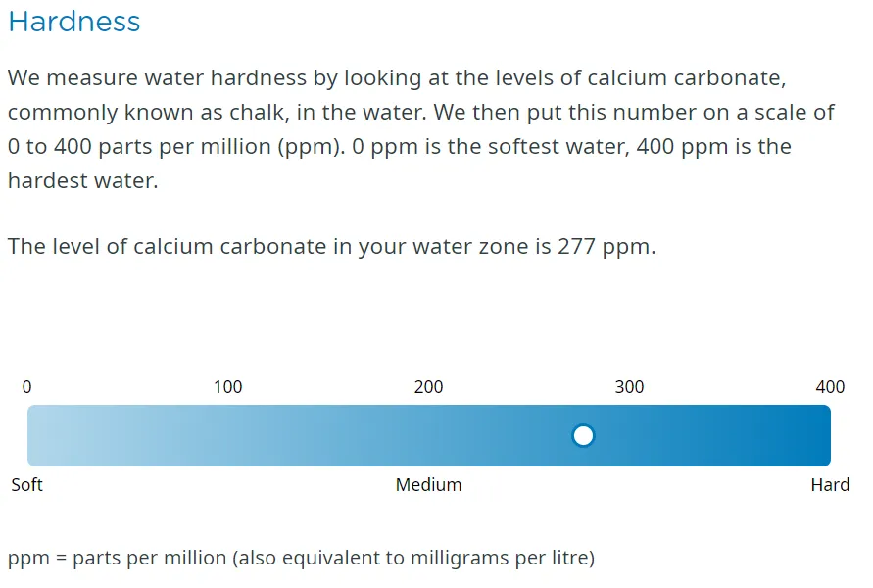
Task: Click the "0" tick label above the bar
Action: [27, 387]
